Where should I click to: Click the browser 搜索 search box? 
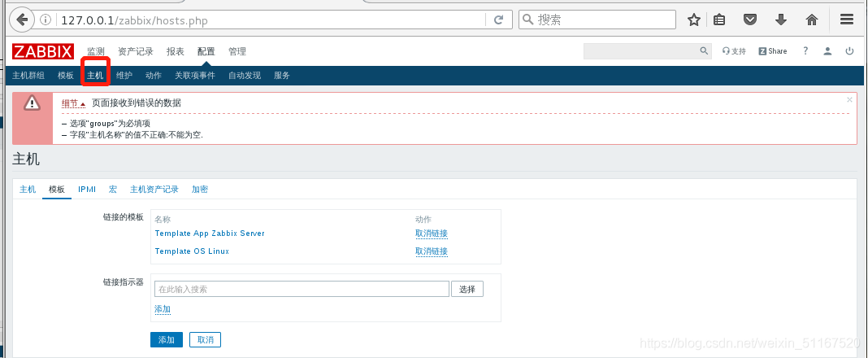pos(597,20)
